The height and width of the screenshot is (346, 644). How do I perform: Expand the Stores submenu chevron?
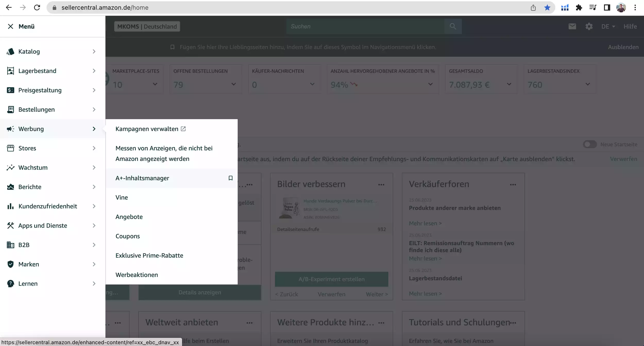(94, 148)
